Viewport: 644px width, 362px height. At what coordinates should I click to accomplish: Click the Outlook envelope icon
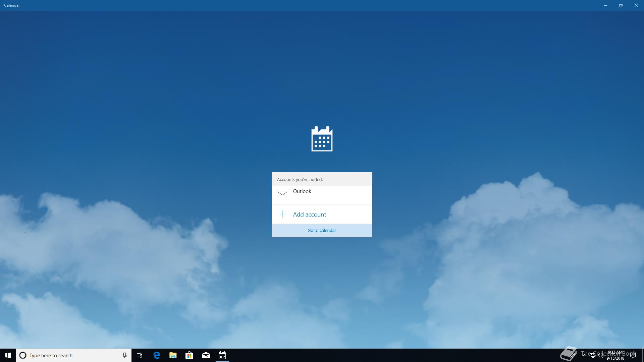(282, 195)
